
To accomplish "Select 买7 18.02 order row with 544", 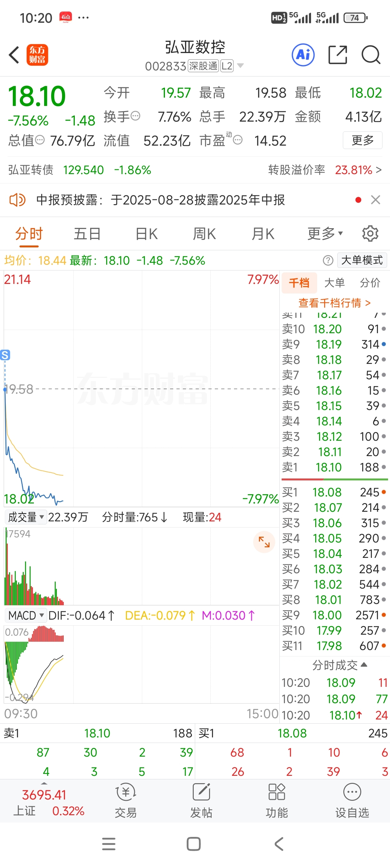I will [334, 584].
